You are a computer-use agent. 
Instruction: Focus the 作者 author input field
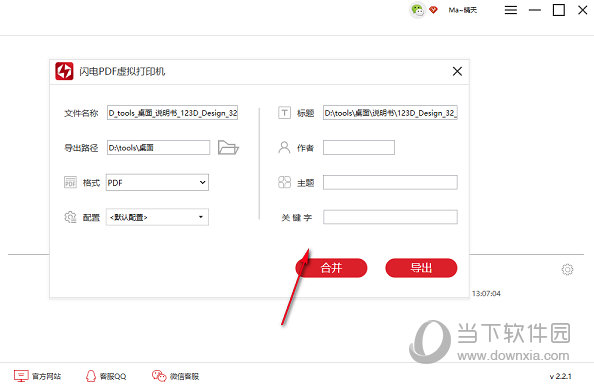[x=359, y=147]
